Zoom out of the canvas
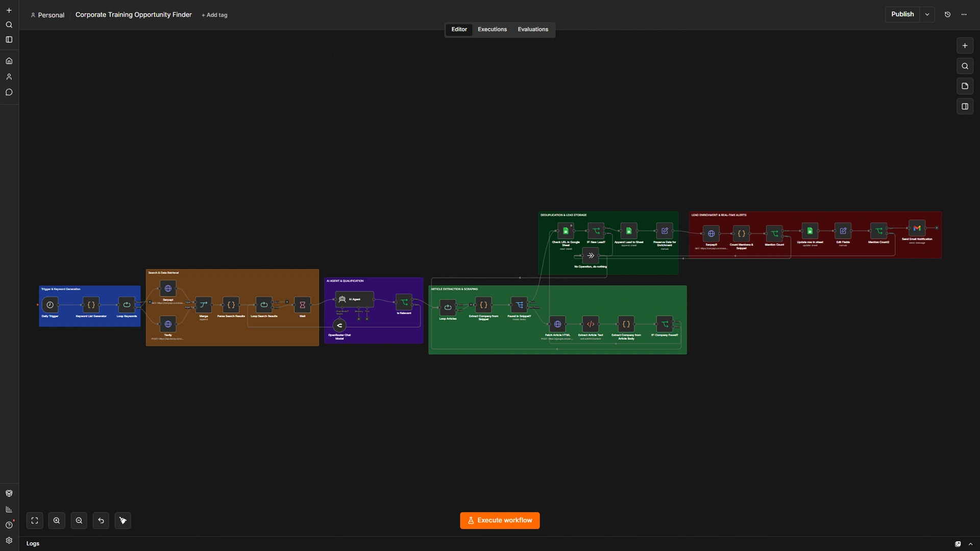The width and height of the screenshot is (980, 551). [x=79, y=520]
